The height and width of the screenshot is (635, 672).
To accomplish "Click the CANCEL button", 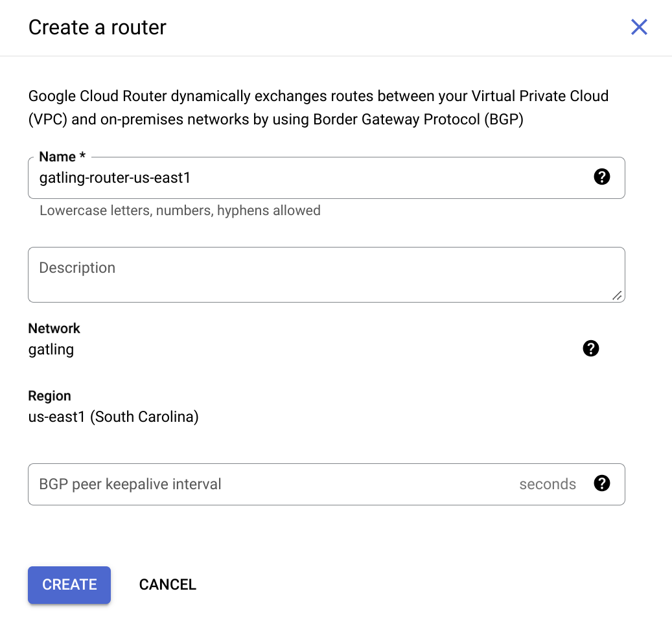I will pos(168,585).
